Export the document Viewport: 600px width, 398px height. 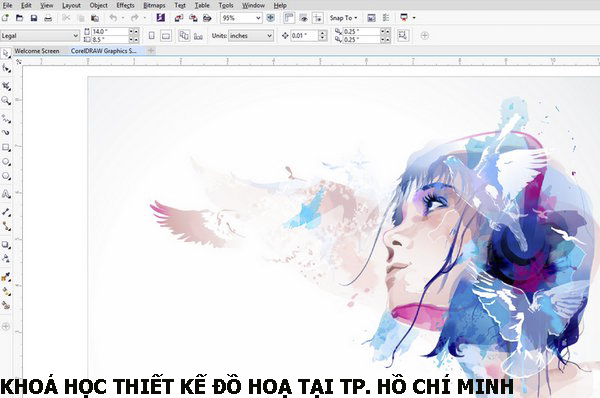193,18
